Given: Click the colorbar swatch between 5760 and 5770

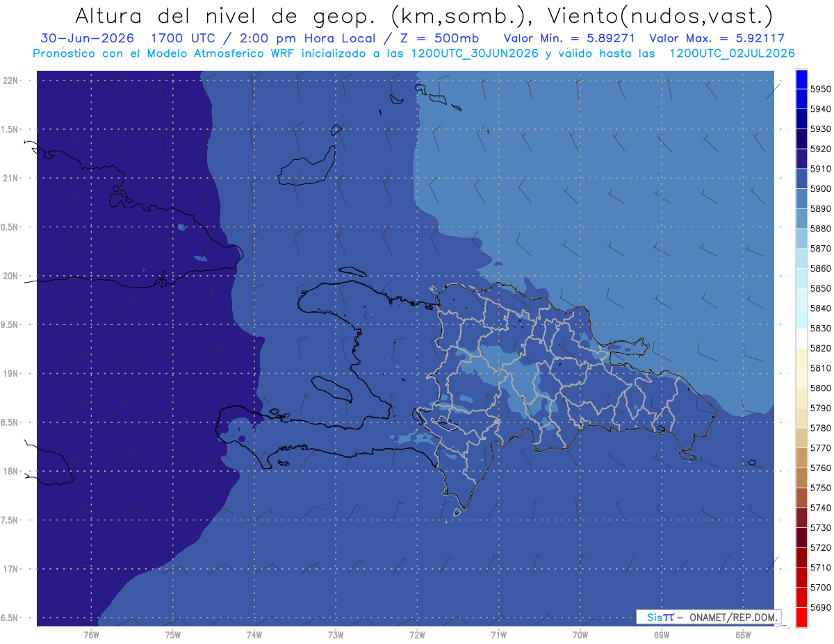Looking at the screenshot, I should (801, 458).
